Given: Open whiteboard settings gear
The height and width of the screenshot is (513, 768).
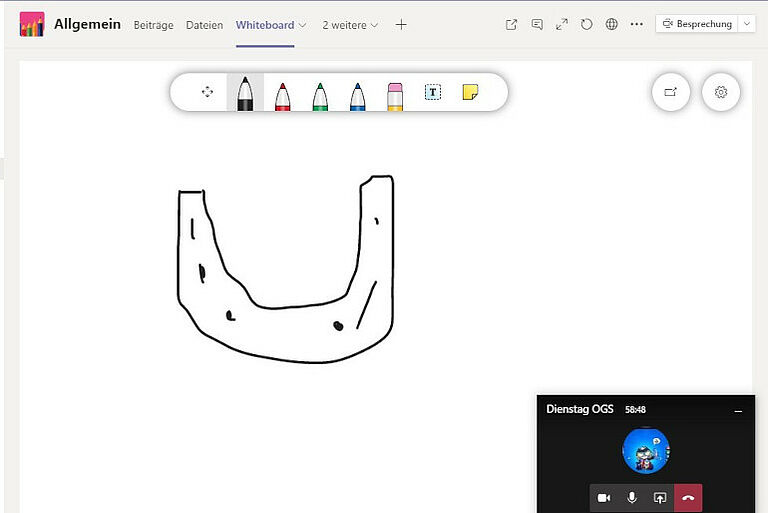Looking at the screenshot, I should [x=720, y=92].
